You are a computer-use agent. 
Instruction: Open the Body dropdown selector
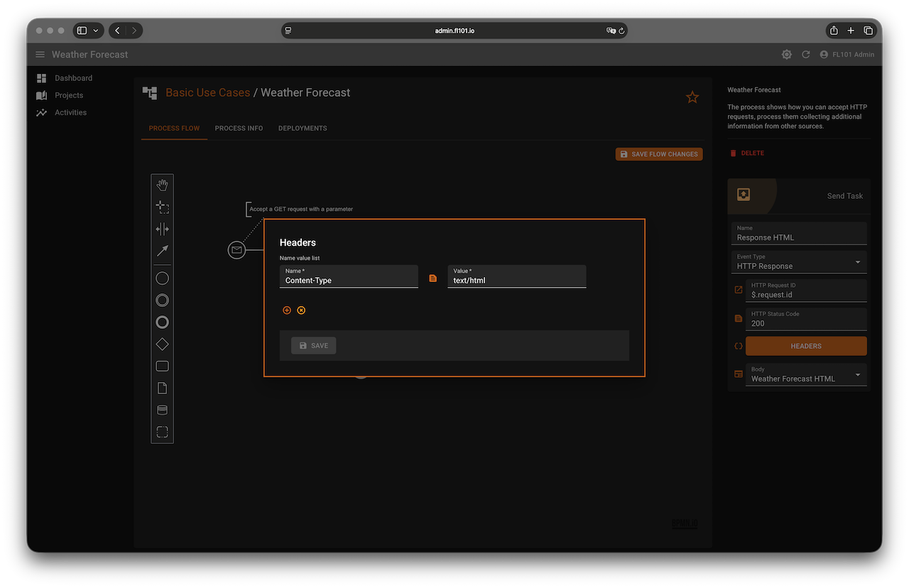point(806,374)
